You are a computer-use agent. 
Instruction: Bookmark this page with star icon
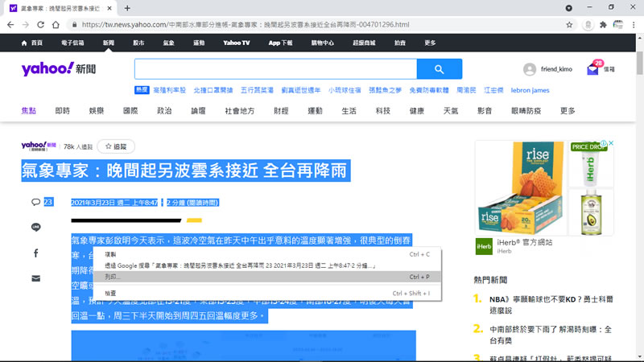(569, 24)
